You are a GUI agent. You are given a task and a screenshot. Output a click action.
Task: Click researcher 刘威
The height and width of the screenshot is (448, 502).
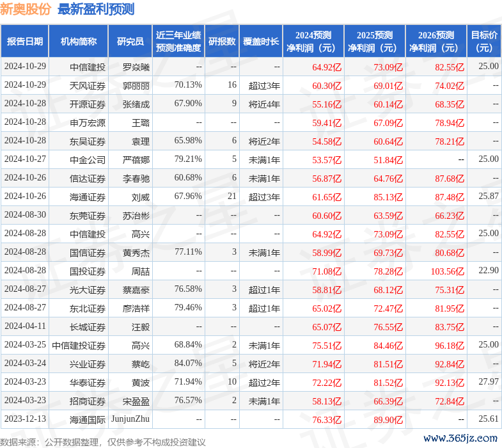click(x=141, y=197)
